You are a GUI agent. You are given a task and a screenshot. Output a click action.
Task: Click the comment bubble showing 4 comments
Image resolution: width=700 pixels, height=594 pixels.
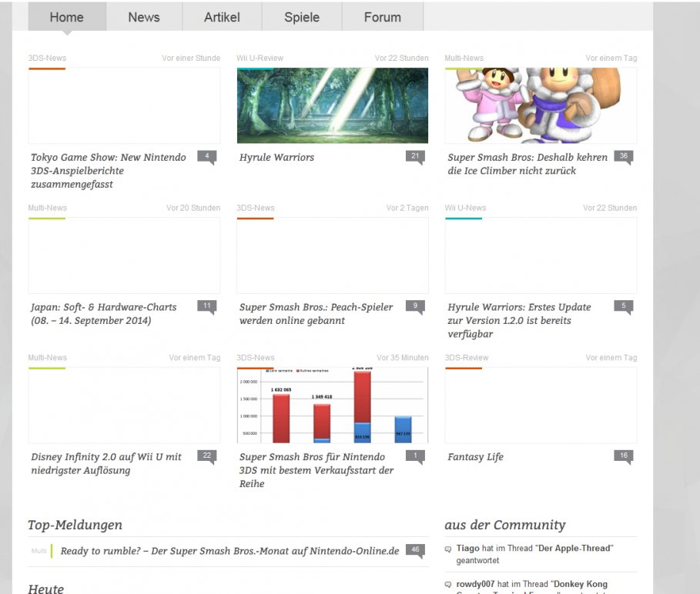[x=206, y=156]
